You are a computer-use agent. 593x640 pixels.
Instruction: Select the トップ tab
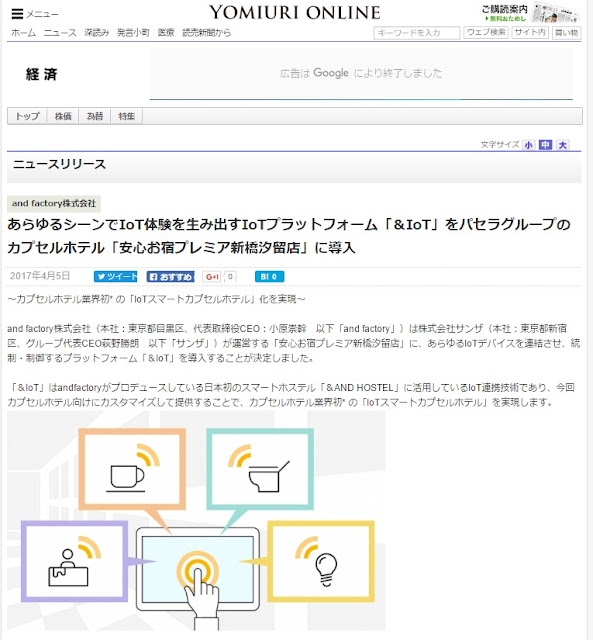point(27,116)
